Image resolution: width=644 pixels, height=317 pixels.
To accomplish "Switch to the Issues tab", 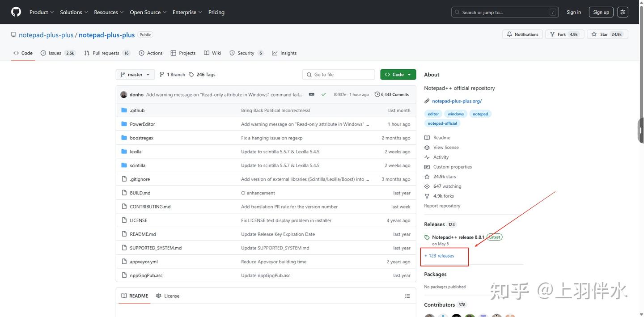I will pos(55,53).
